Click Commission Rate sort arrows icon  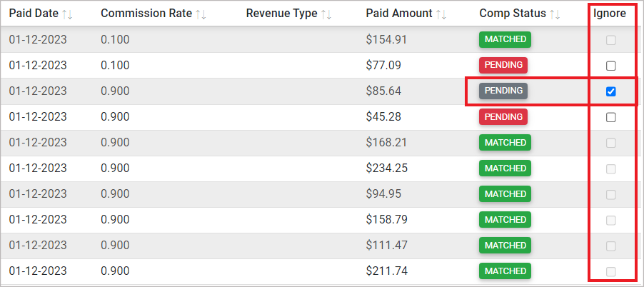tap(201, 14)
